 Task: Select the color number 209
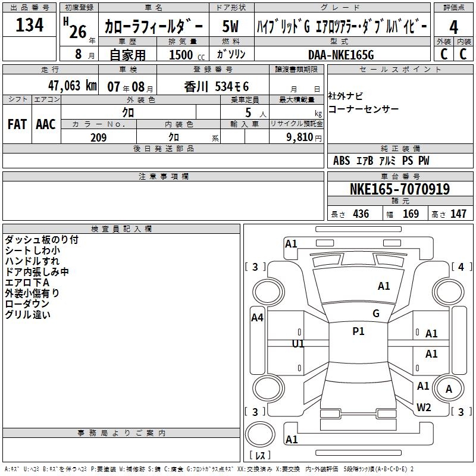point(99,137)
